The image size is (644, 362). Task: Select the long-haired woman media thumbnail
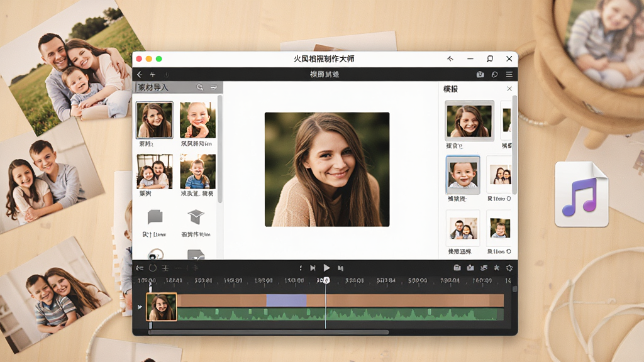[x=155, y=120]
